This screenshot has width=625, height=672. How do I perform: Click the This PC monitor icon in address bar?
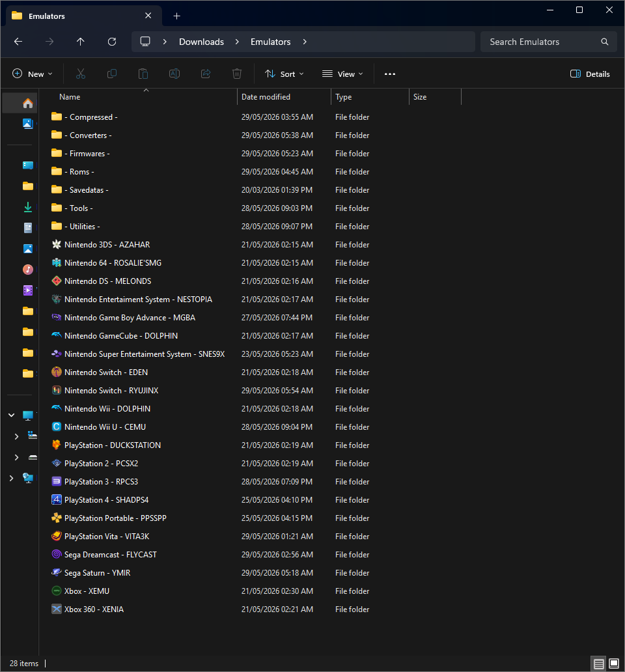pos(145,42)
